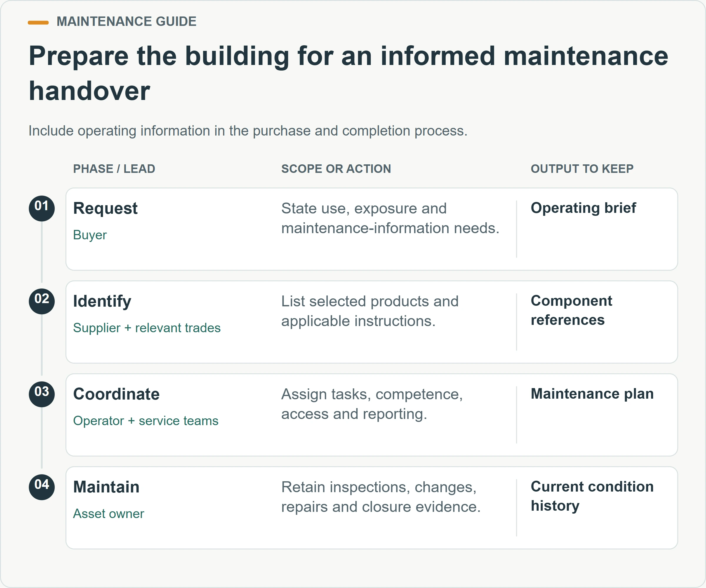Select the 'Component references' output
The width and height of the screenshot is (706, 588).
571,310
